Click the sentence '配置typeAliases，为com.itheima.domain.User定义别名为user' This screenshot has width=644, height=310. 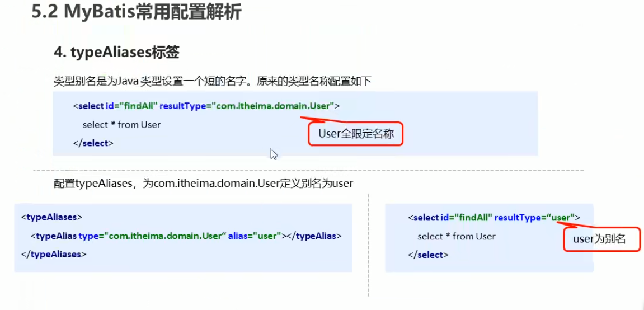tap(203, 183)
